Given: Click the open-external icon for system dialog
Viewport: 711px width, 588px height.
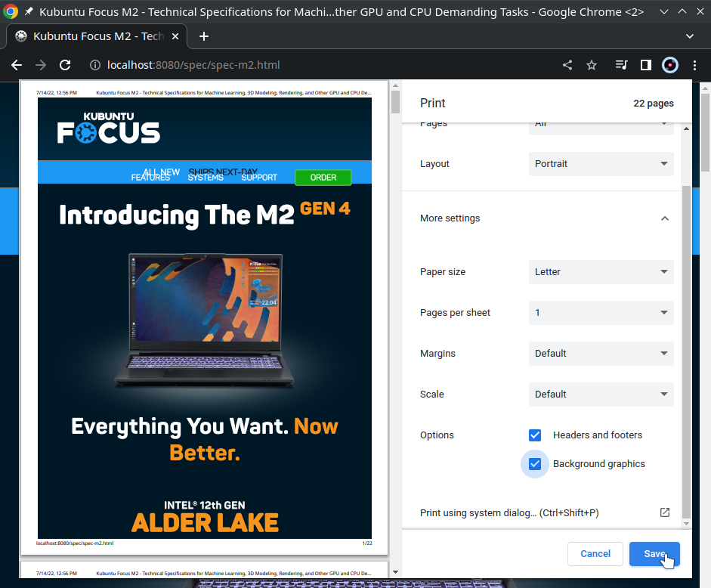Looking at the screenshot, I should [665, 512].
